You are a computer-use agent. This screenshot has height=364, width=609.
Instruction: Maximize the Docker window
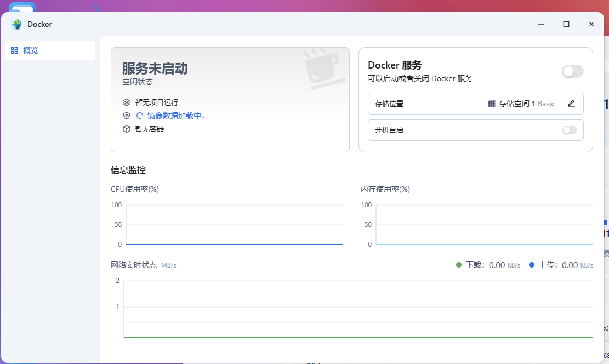tap(566, 24)
